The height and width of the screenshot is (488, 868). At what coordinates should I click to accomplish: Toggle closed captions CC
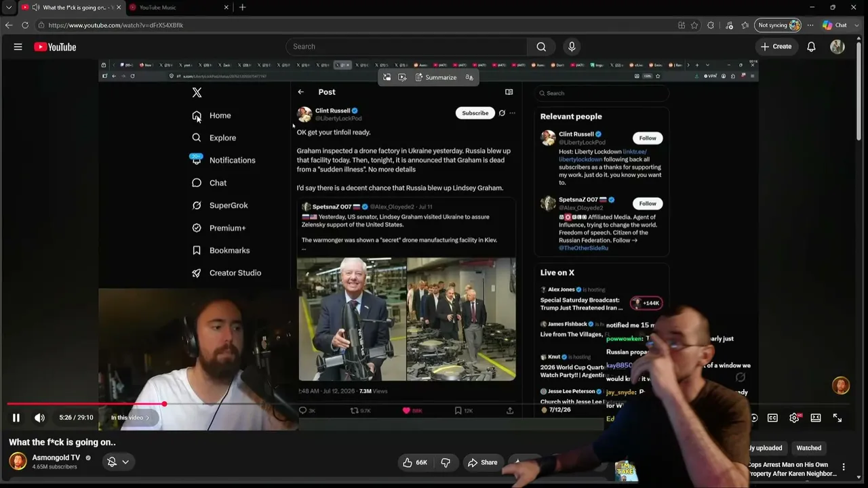coord(772,418)
